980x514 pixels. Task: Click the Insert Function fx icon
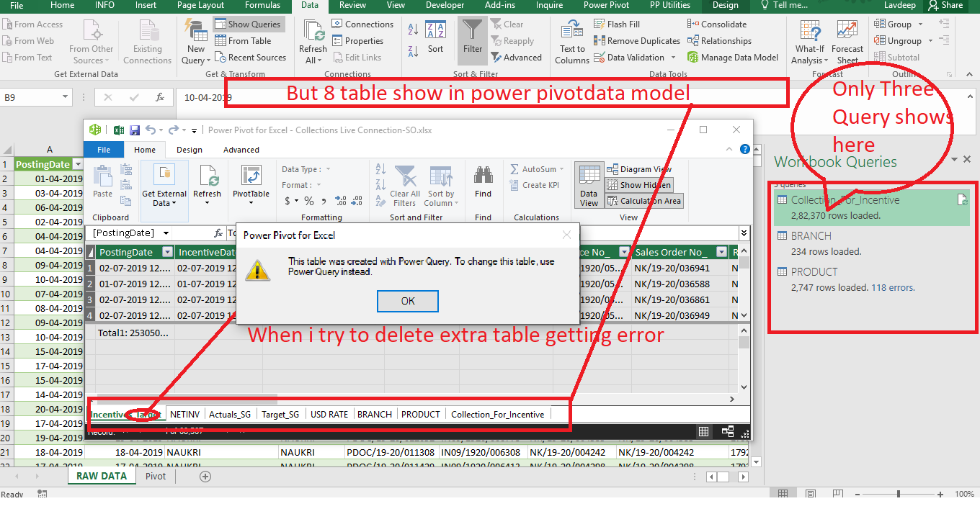click(x=160, y=97)
